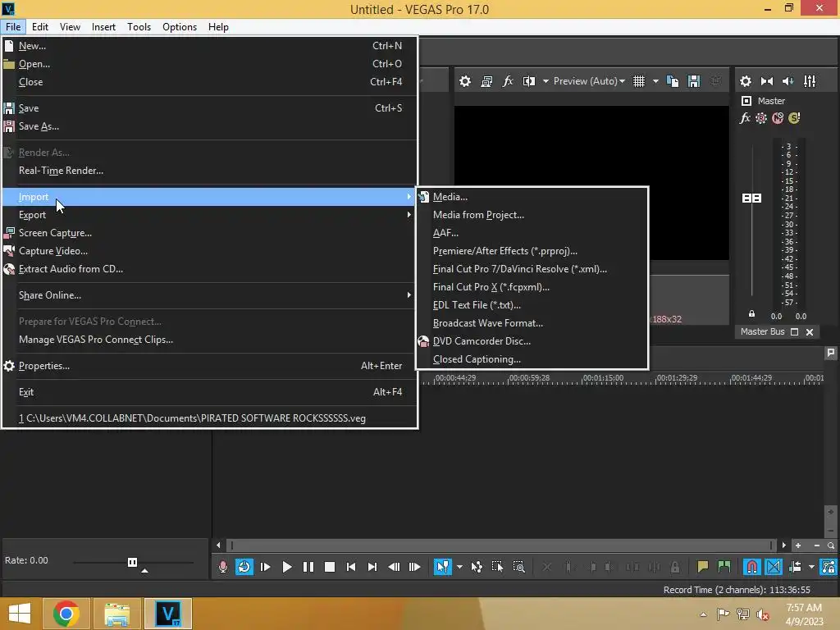840x630 pixels.
Task: Toggle Master Solo button
Action: pyautogui.click(x=794, y=118)
